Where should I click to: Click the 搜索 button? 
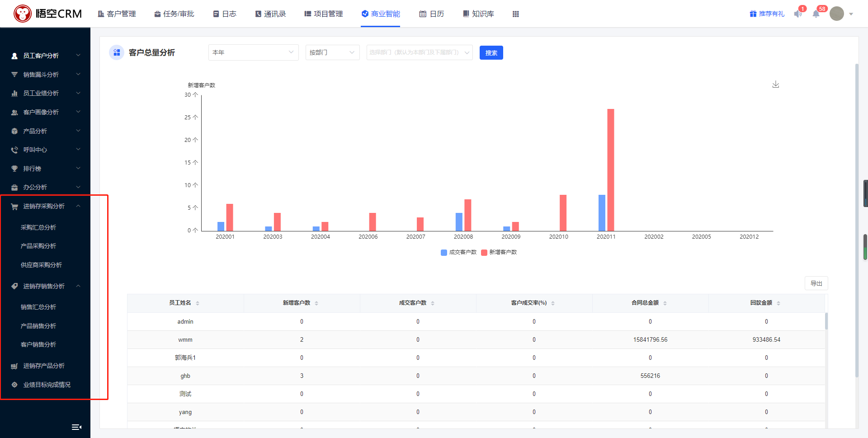coord(491,53)
